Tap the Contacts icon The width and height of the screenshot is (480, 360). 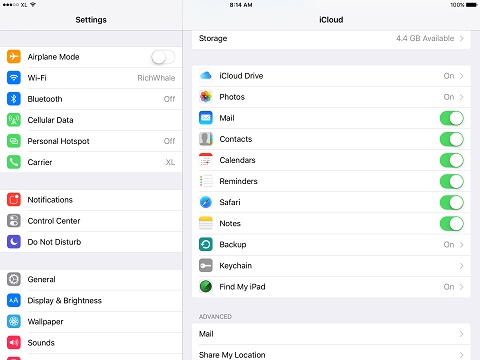click(206, 139)
